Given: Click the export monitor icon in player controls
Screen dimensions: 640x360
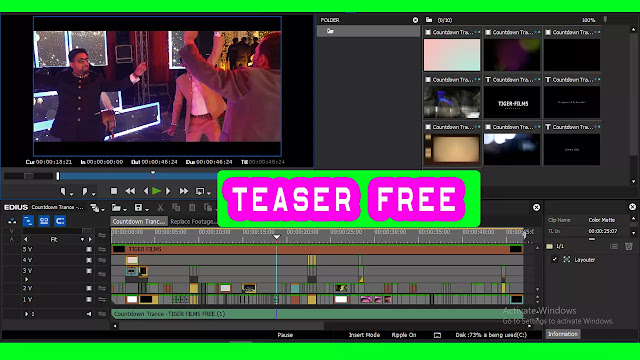Looking at the screenshot, I should 200,191.
